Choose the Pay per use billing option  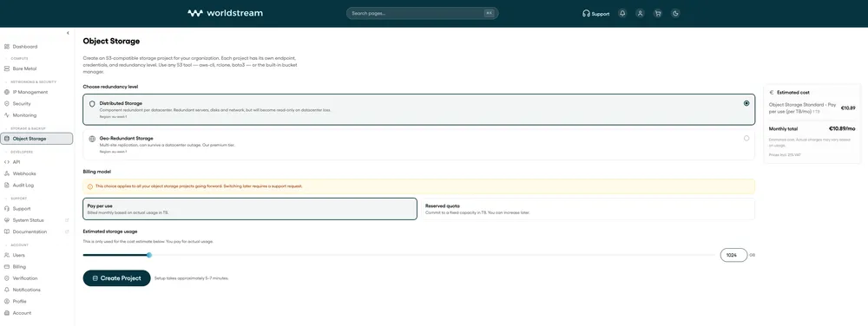click(x=250, y=209)
